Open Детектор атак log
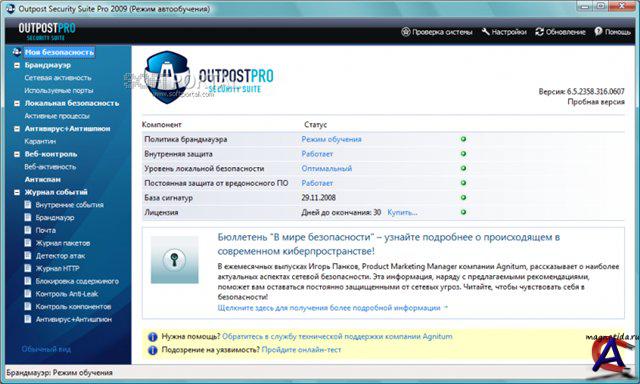This screenshot has width=640, height=384. 60,256
